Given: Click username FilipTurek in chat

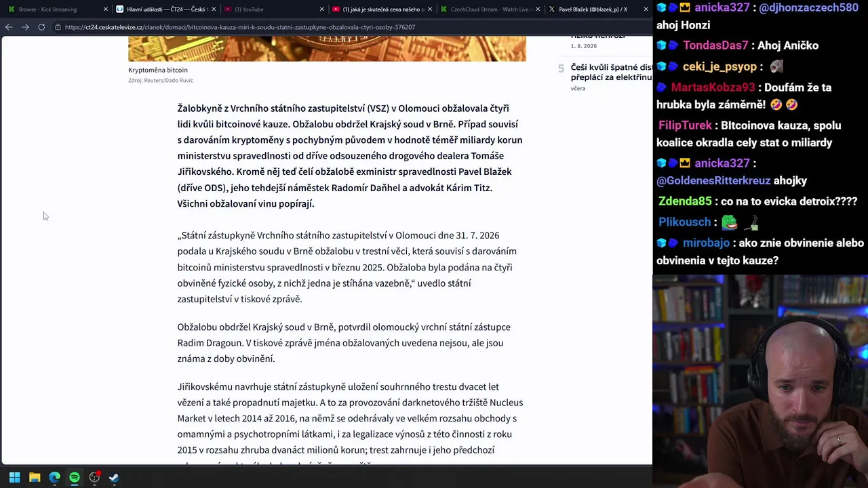Looking at the screenshot, I should (x=685, y=125).
